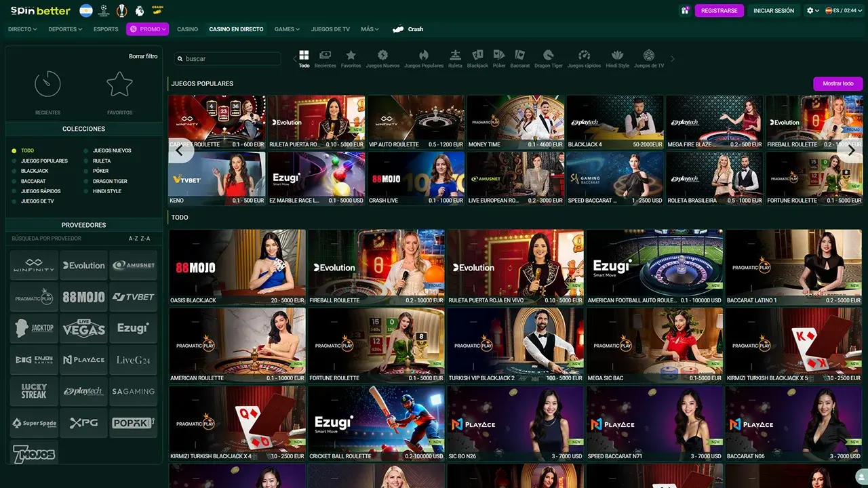Open the Casino en Directo tab
The width and height of the screenshot is (868, 488).
[236, 29]
